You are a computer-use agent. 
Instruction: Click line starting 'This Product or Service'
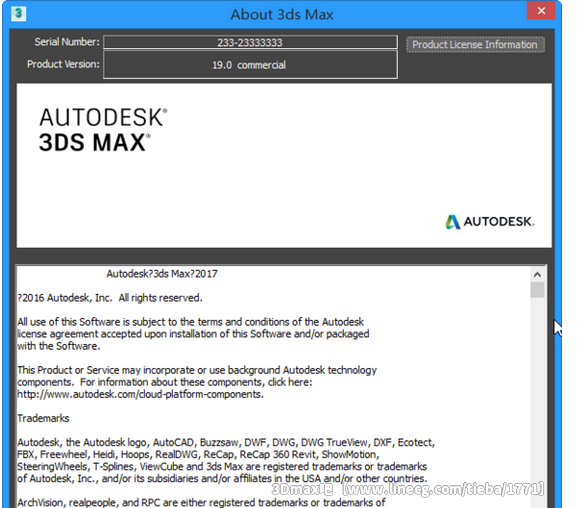click(197, 370)
